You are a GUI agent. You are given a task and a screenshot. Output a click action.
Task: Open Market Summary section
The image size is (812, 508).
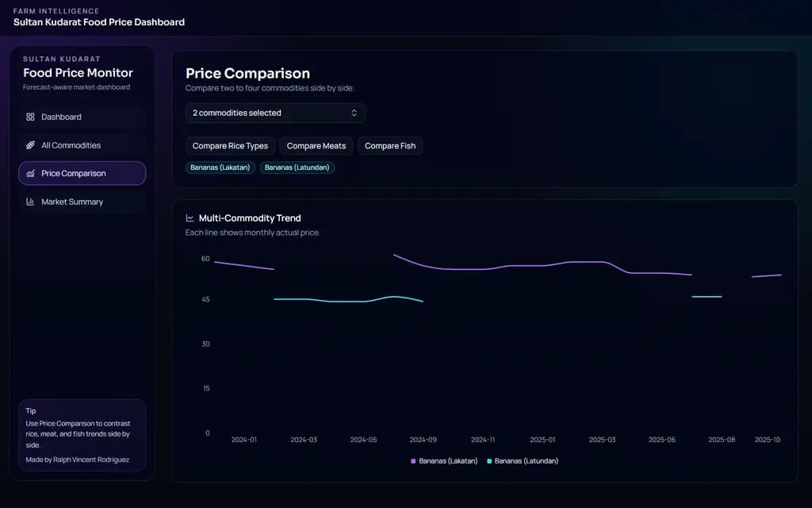(x=82, y=202)
